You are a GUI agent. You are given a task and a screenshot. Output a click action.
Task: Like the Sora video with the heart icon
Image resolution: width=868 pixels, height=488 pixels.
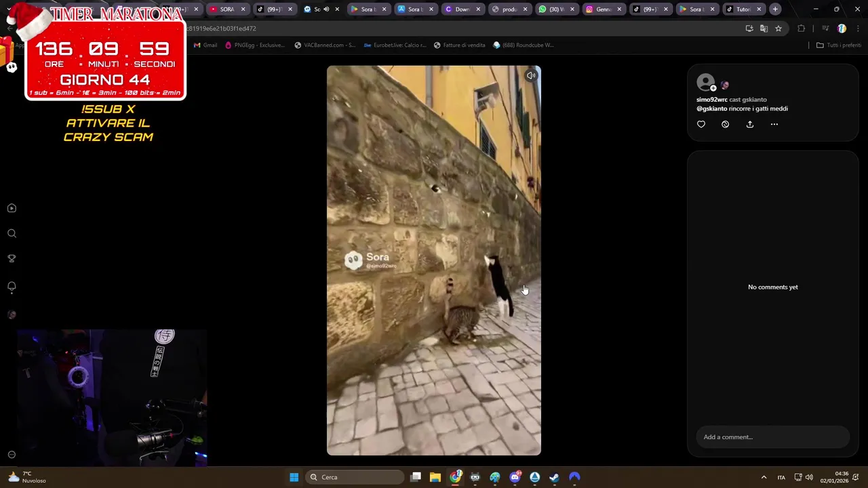pos(701,125)
